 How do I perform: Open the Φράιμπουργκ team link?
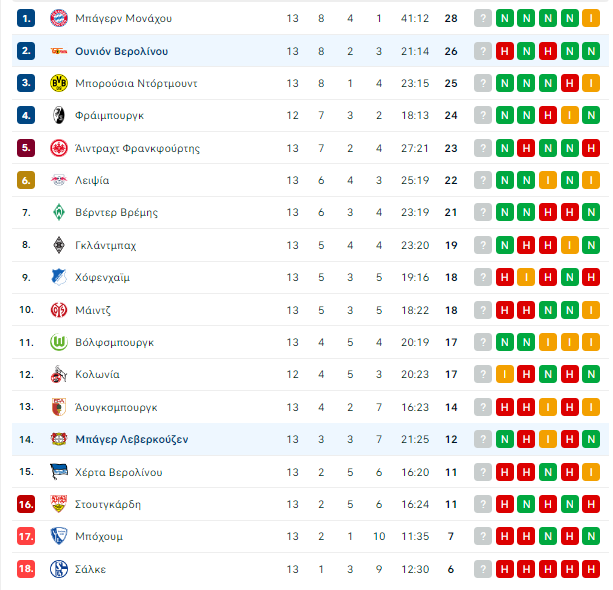(109, 116)
